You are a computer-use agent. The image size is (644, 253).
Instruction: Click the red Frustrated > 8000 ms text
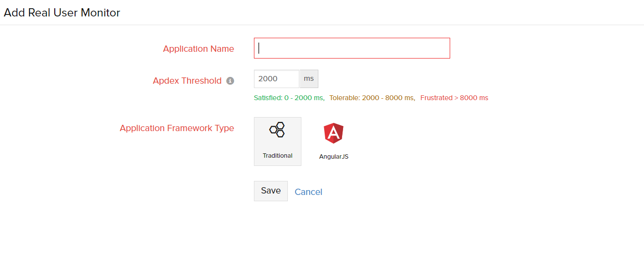pos(454,98)
